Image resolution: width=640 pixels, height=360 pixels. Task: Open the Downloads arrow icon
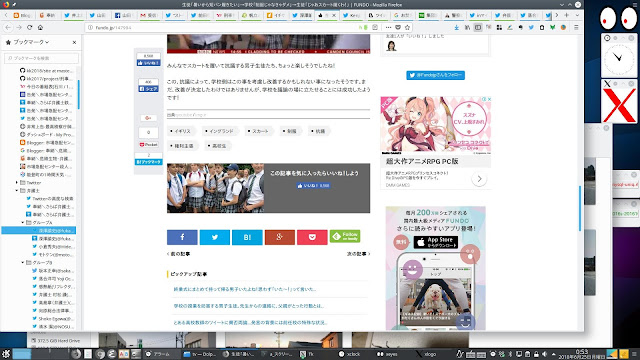coord(456,27)
